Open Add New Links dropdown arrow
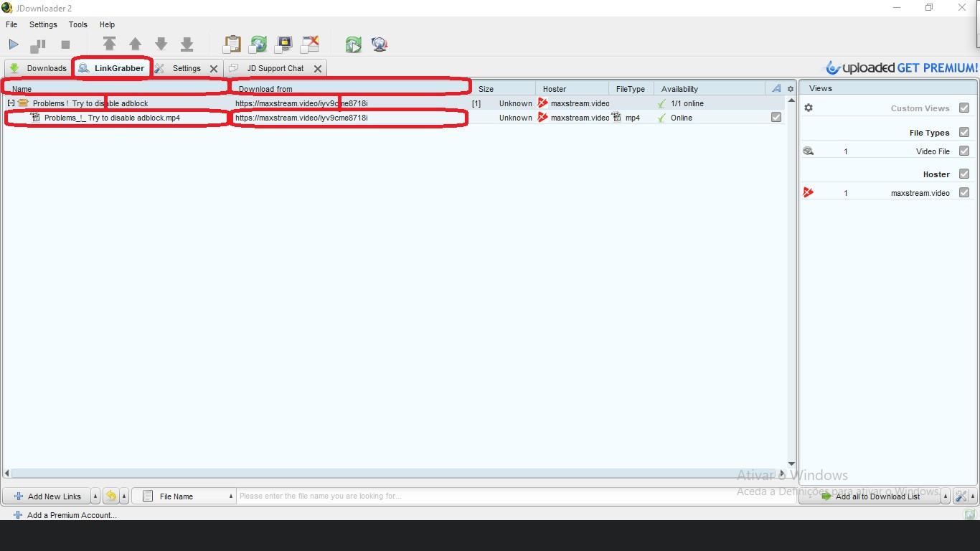This screenshot has width=980, height=551. [95, 496]
